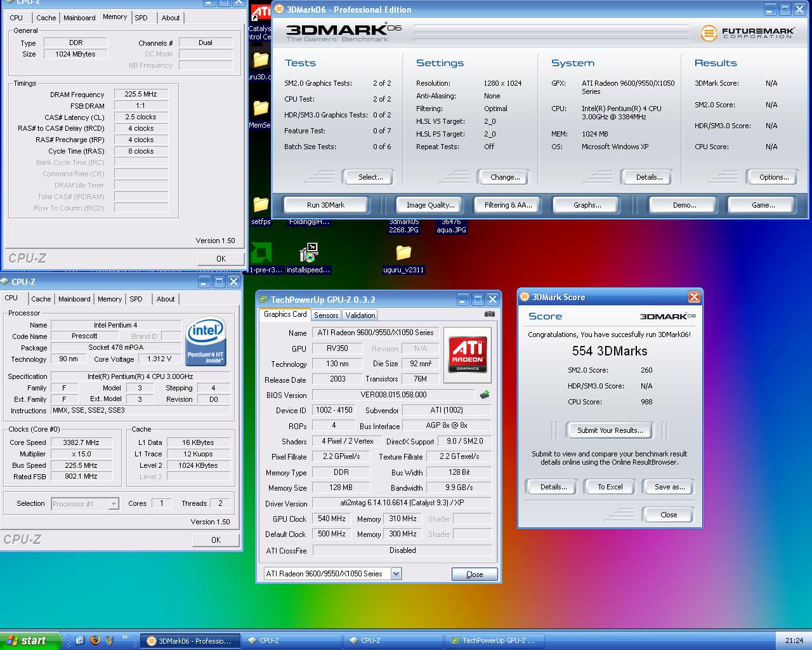812x650 pixels.
Task: Click the Run 3DMark button
Action: click(x=325, y=205)
